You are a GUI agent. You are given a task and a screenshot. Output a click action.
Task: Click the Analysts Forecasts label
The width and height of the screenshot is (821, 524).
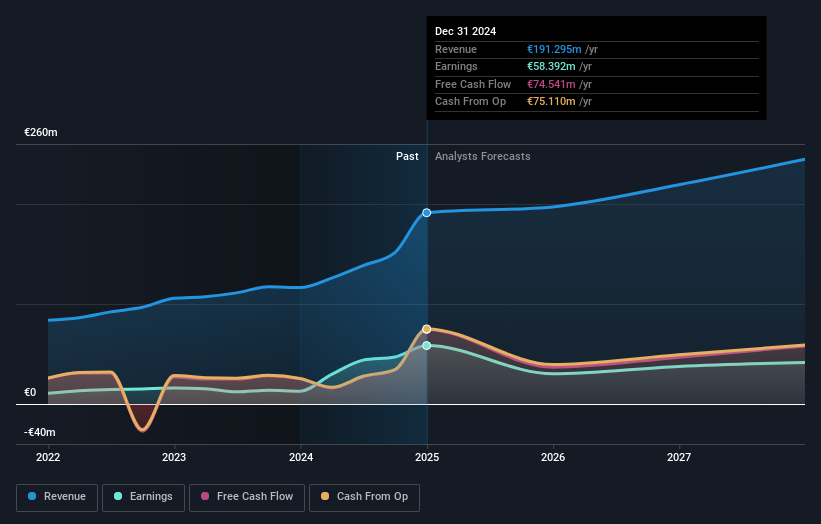tap(483, 157)
